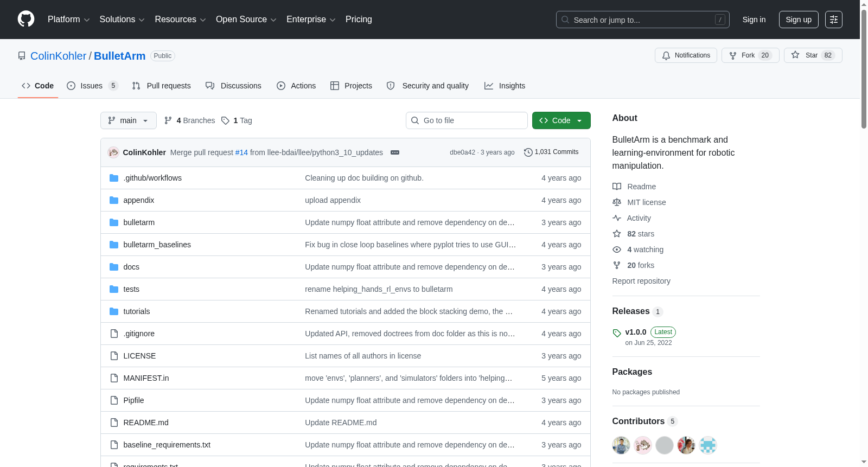Image resolution: width=868 pixels, height=467 pixels.
Task: Open the .github/workflows folder icon
Action: [x=114, y=178]
